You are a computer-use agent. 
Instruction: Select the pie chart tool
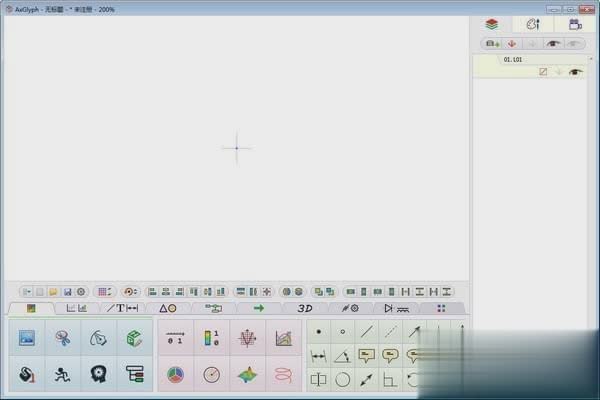pyautogui.click(x=175, y=374)
